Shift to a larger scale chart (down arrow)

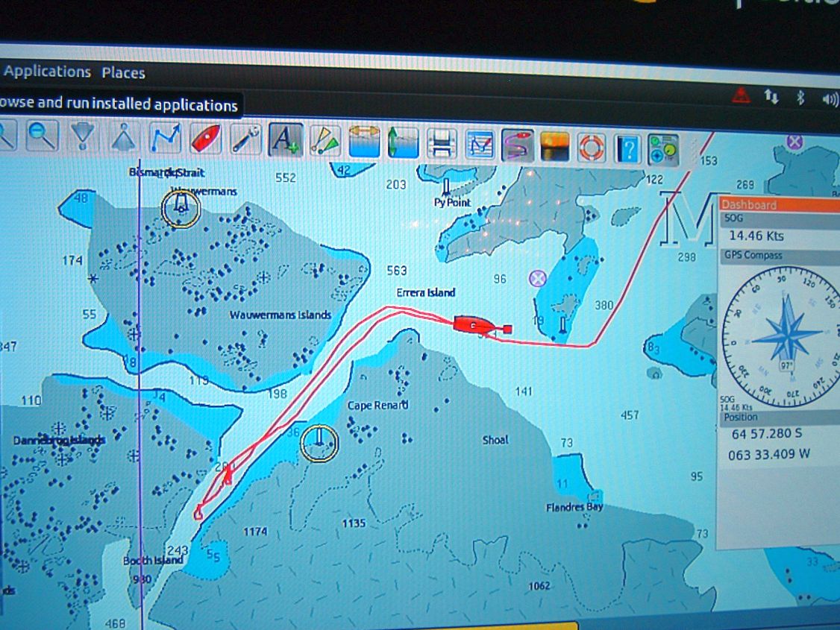(x=84, y=136)
